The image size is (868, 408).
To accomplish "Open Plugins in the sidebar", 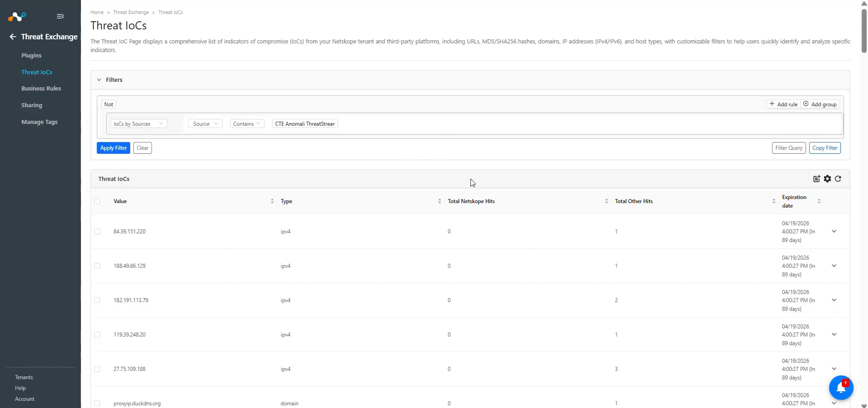I will tap(31, 56).
